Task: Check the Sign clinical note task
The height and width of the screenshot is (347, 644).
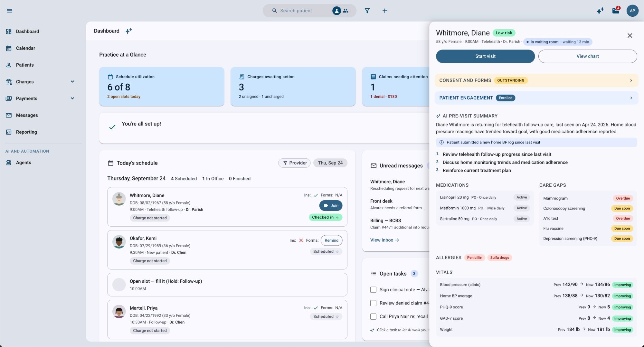Action: pos(374,290)
